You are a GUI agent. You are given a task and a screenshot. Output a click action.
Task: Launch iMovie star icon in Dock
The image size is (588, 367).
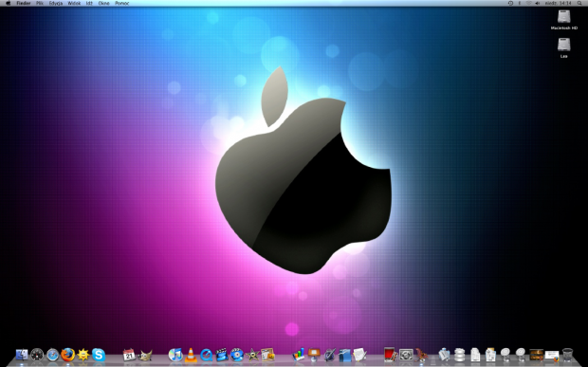click(x=252, y=355)
